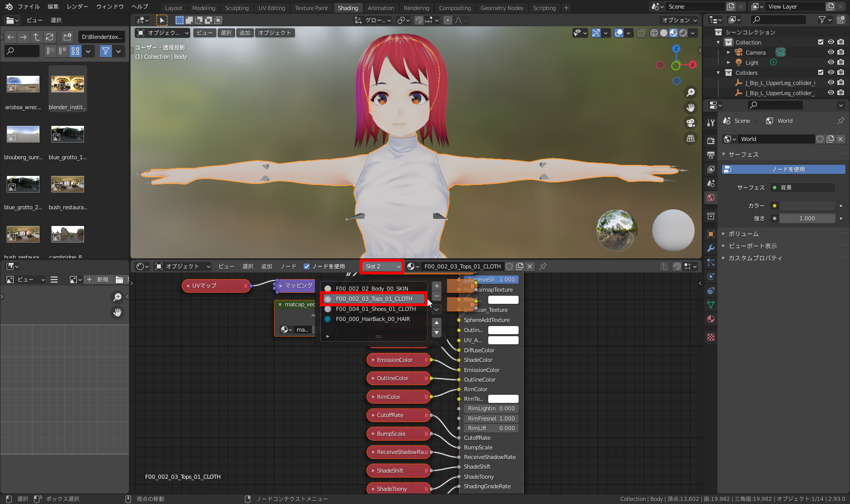Open the Texture Properties checker icon

click(x=710, y=337)
